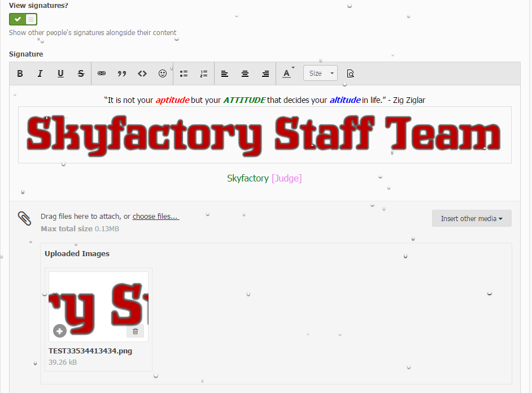Toggle the View signatures switch
Viewport: 532px width, 393px height.
23,19
